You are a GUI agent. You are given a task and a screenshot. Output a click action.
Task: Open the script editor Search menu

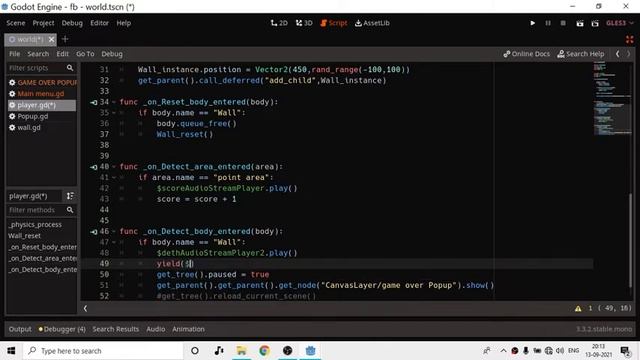[x=38, y=54]
